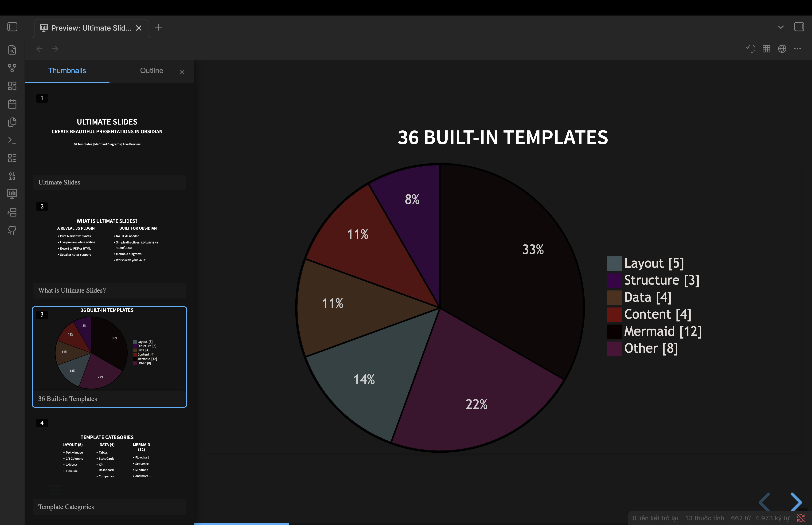Select the What is Ultimate Slides thumbnail
The image size is (812, 525).
pyautogui.click(x=109, y=249)
